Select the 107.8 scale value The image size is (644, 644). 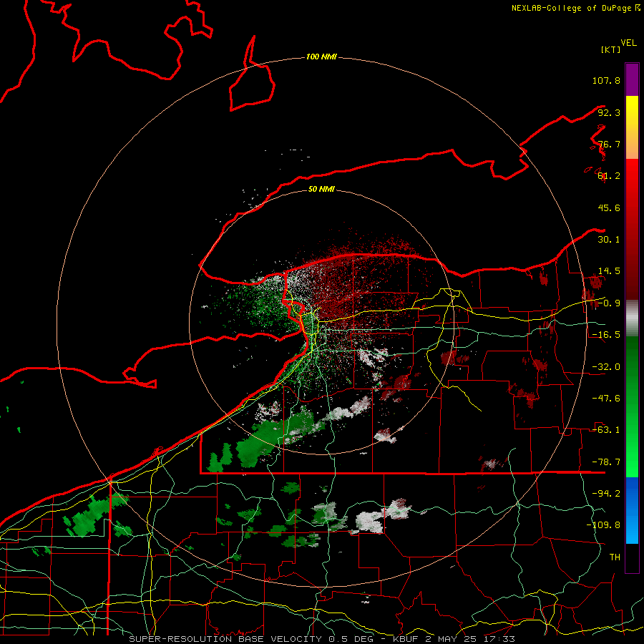click(x=606, y=80)
